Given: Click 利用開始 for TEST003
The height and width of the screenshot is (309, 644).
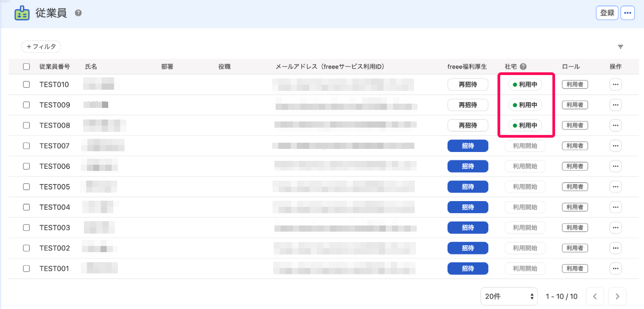Looking at the screenshot, I should click(525, 228).
